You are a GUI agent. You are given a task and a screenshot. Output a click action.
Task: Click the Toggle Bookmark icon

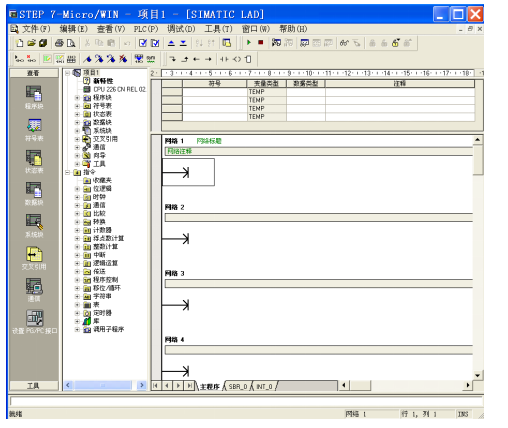click(87, 59)
